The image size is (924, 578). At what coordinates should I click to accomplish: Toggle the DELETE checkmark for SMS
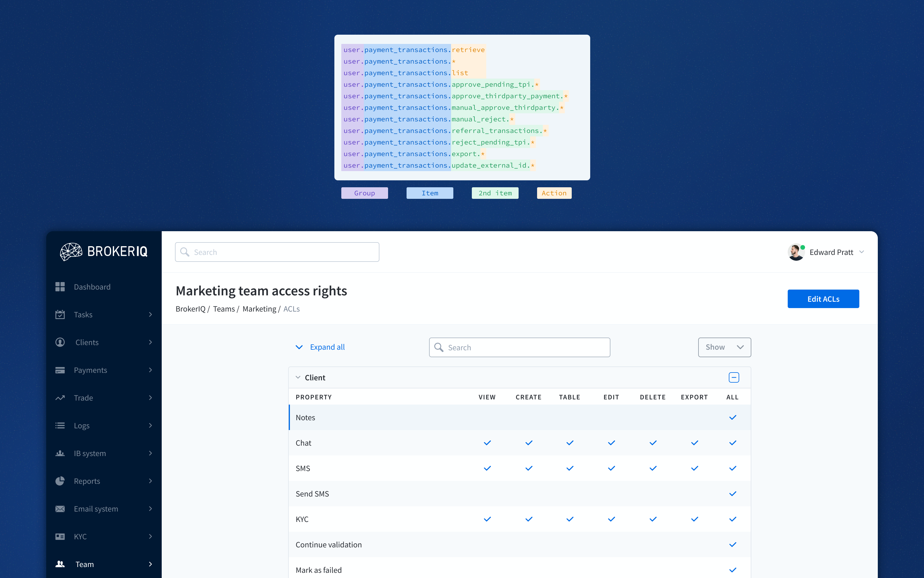653,468
